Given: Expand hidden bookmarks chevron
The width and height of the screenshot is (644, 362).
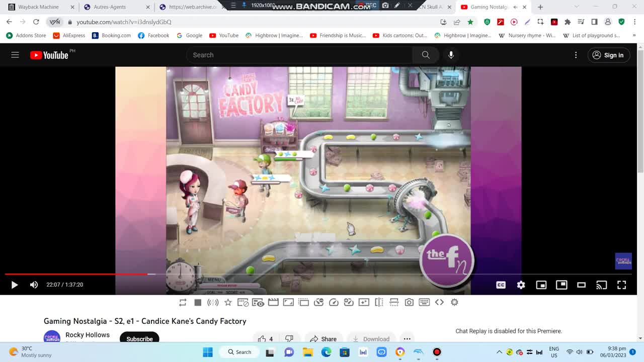Looking at the screenshot, I should [x=634, y=35].
